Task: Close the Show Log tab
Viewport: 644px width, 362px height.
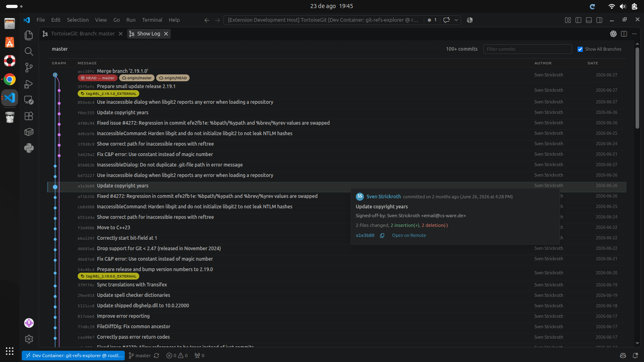Action: tap(166, 34)
